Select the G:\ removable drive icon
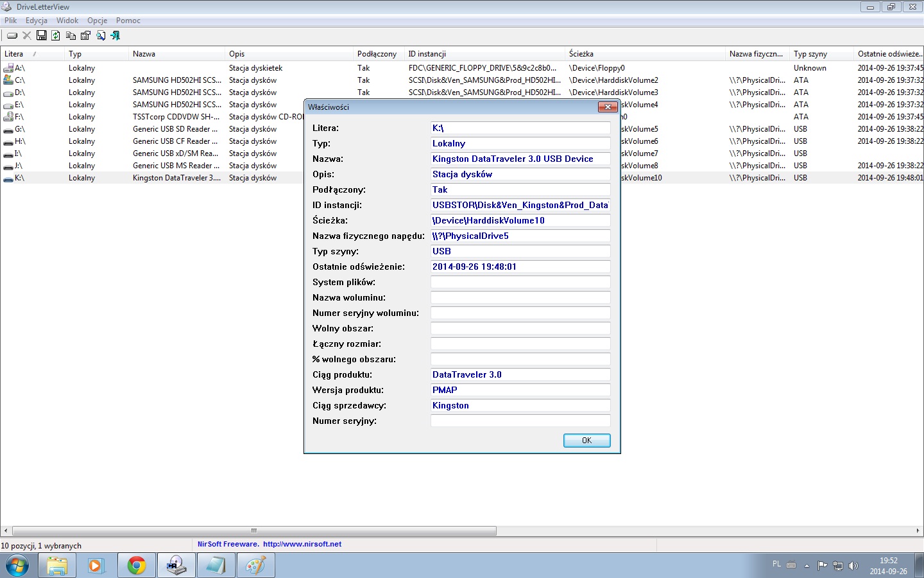 (8, 129)
